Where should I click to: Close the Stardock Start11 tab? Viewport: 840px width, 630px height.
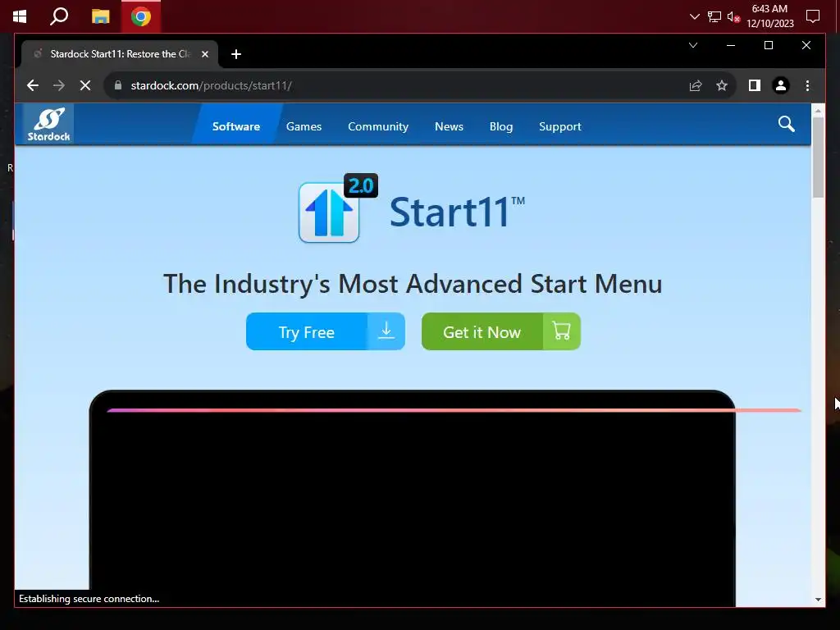pos(204,54)
